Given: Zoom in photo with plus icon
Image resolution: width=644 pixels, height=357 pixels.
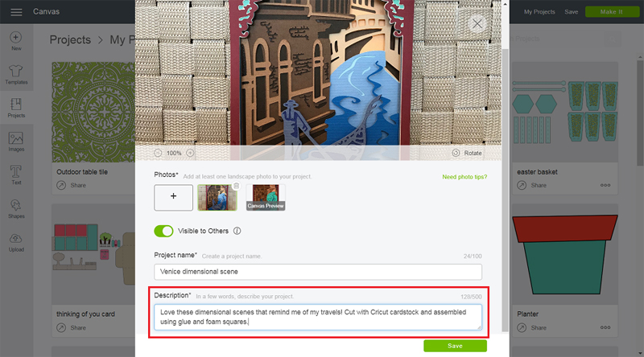Looking at the screenshot, I should pyautogui.click(x=190, y=153).
